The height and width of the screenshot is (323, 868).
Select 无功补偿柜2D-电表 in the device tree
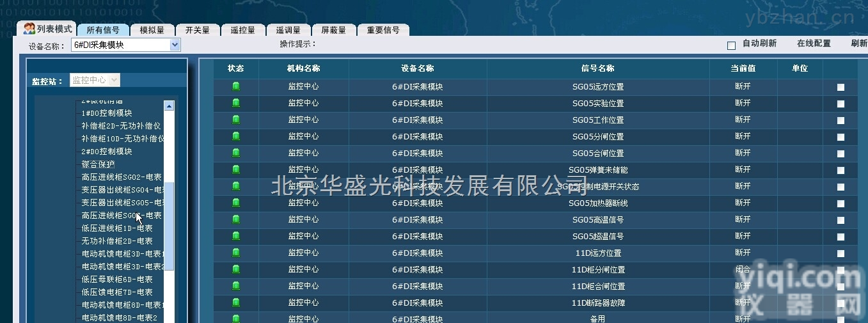pos(117,241)
